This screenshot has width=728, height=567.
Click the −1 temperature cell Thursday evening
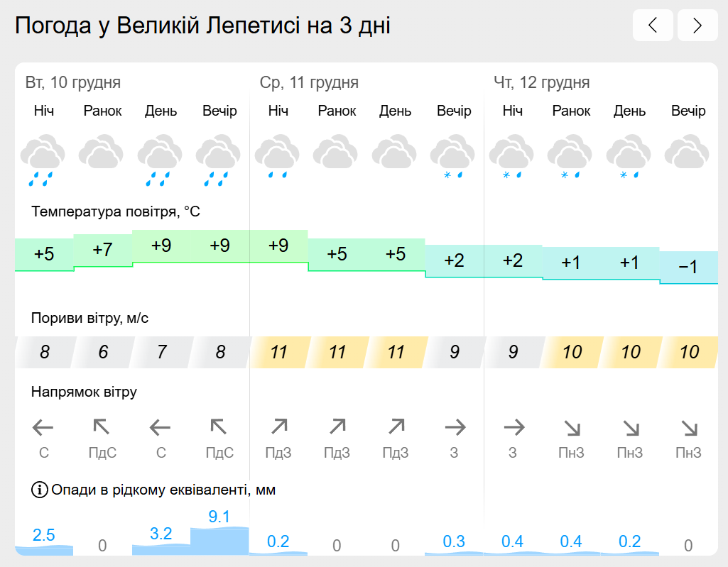point(689,268)
